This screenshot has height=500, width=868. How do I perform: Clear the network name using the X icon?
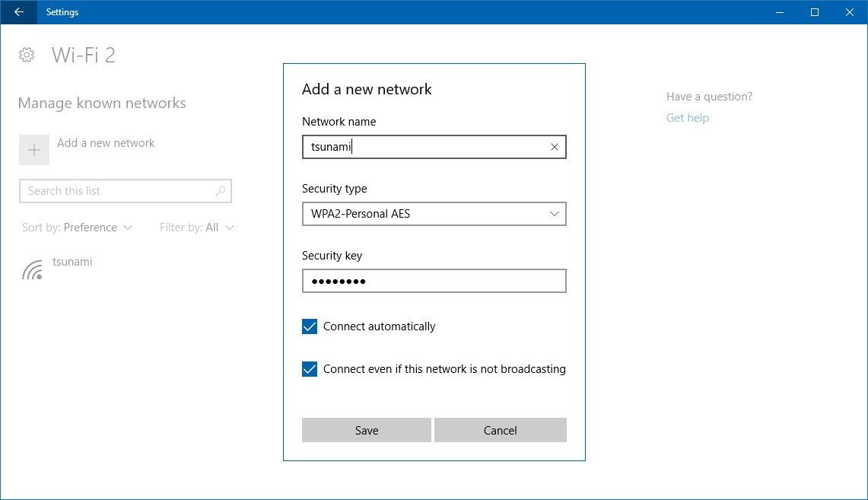click(x=554, y=147)
